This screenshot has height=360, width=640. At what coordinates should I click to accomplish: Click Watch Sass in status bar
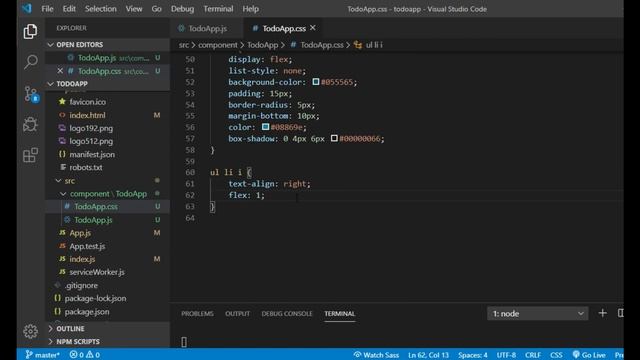click(376, 355)
